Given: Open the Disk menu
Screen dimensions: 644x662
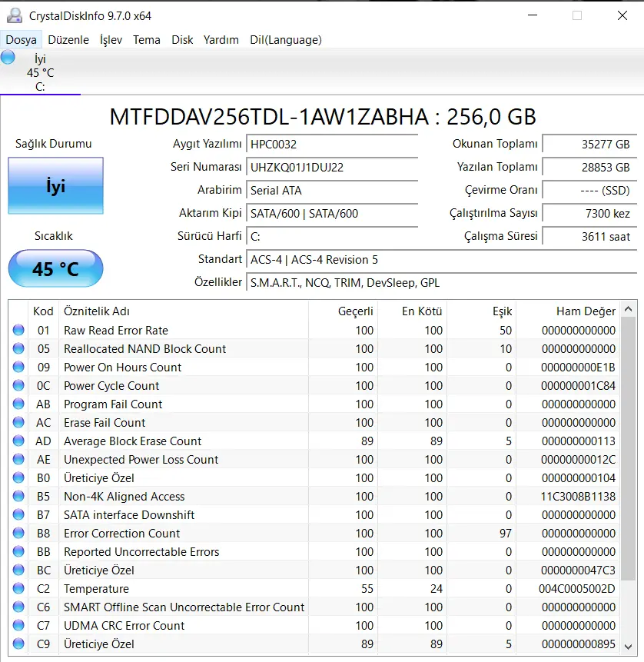Looking at the screenshot, I should (x=182, y=40).
